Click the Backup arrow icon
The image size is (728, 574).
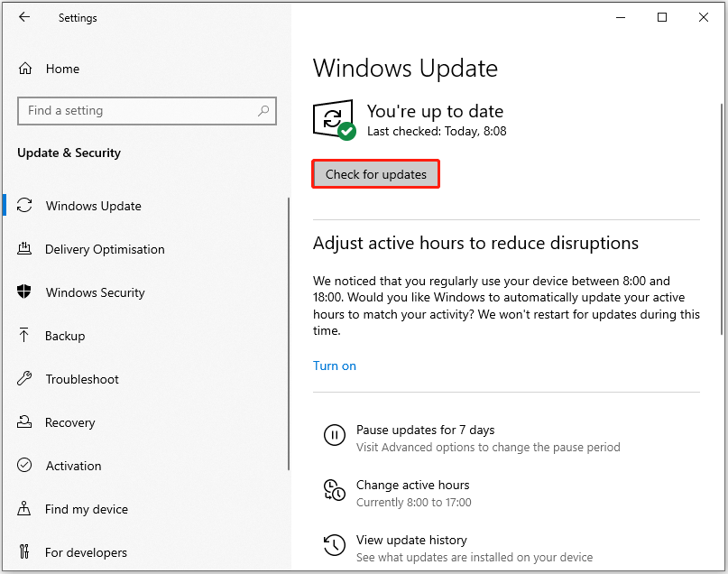[x=25, y=336]
